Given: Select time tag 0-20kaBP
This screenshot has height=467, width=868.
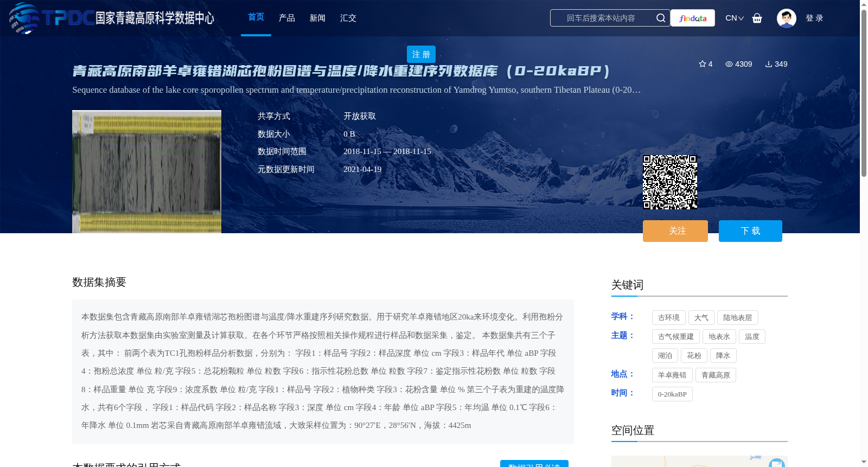Looking at the screenshot, I should [x=672, y=394].
